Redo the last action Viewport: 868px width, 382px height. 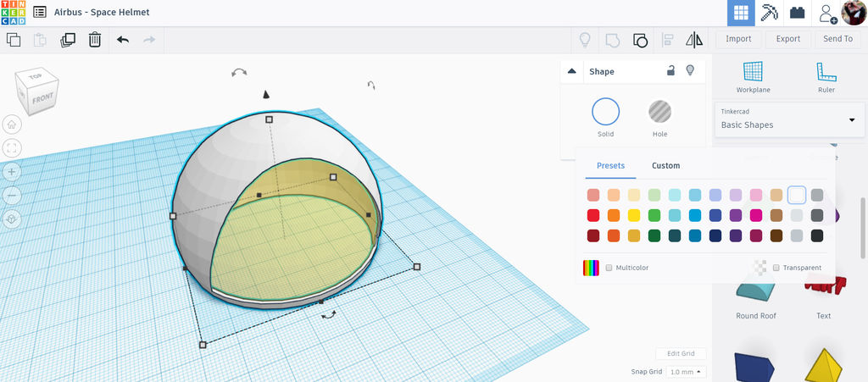149,40
